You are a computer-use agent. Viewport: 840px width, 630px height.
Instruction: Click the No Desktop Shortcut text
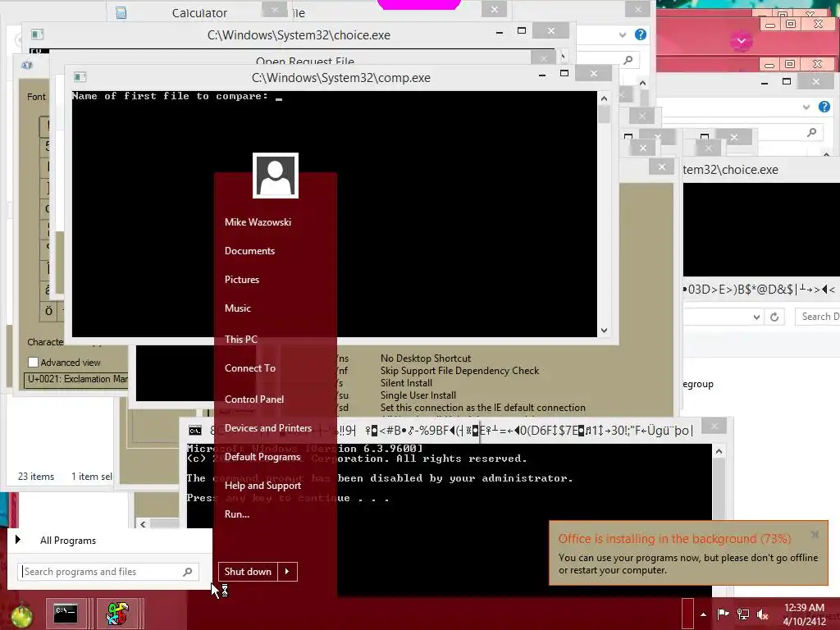(426, 358)
